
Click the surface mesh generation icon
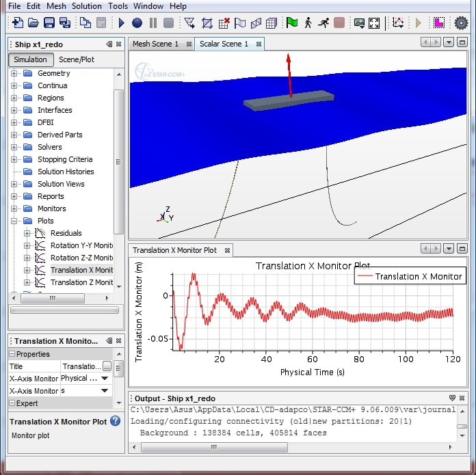pyautogui.click(x=189, y=23)
